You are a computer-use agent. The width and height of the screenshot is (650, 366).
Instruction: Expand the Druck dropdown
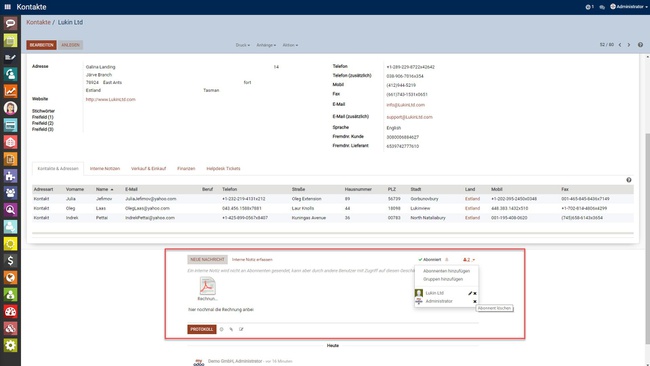point(243,45)
